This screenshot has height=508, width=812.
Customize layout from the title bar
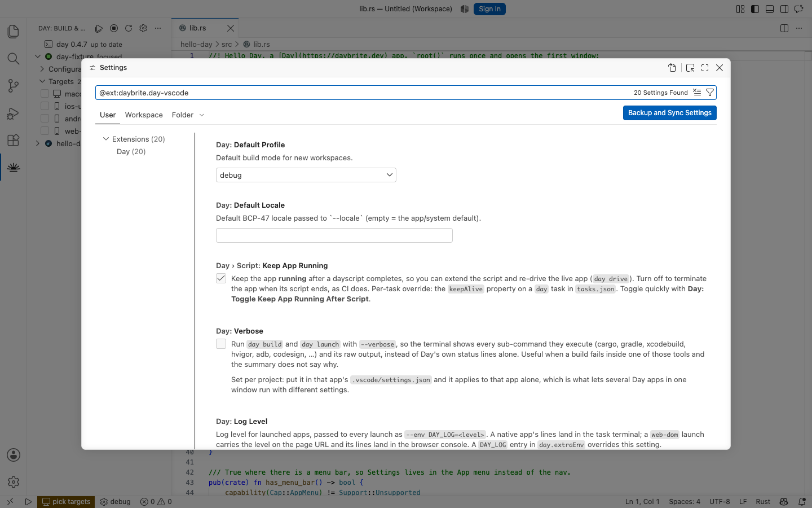click(x=740, y=9)
